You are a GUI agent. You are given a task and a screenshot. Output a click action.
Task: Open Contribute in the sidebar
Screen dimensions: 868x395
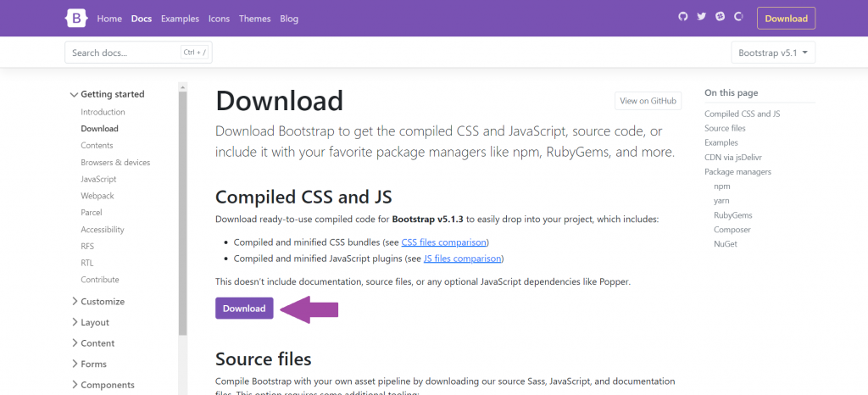click(100, 280)
